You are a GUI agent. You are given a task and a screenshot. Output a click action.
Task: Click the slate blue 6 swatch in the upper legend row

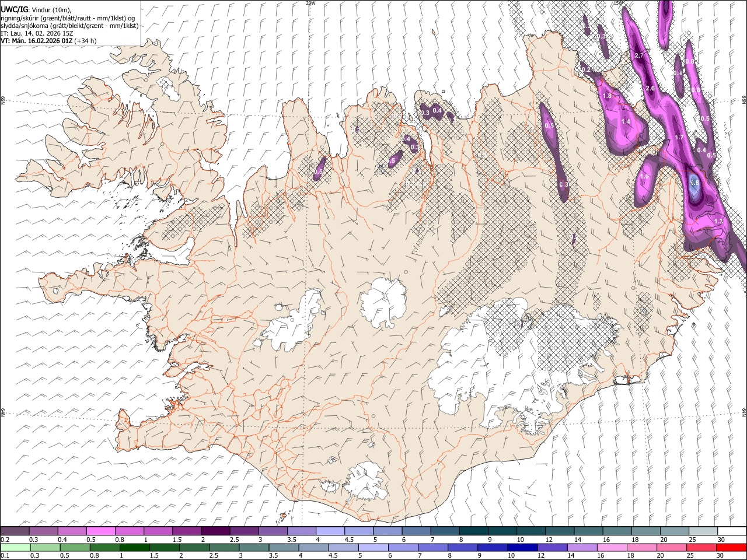(417, 531)
